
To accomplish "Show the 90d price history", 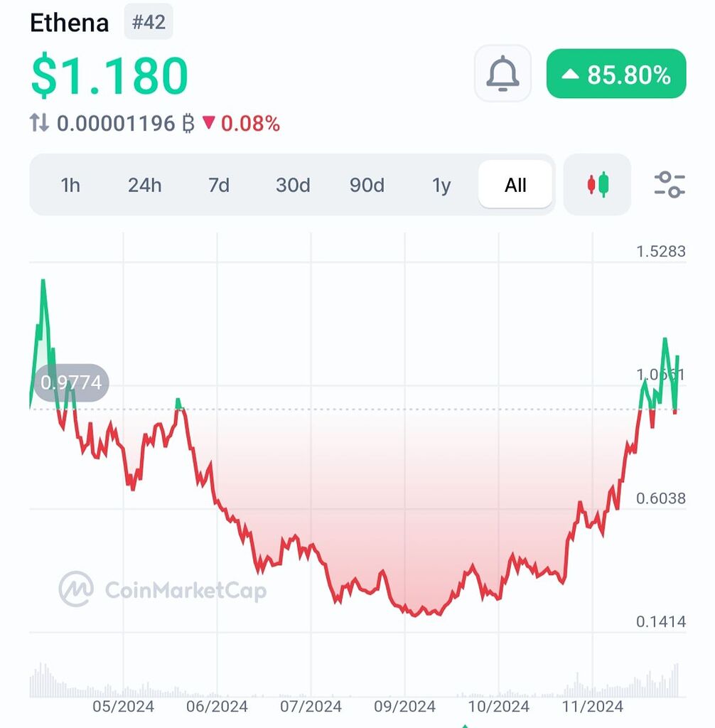I will (x=367, y=185).
